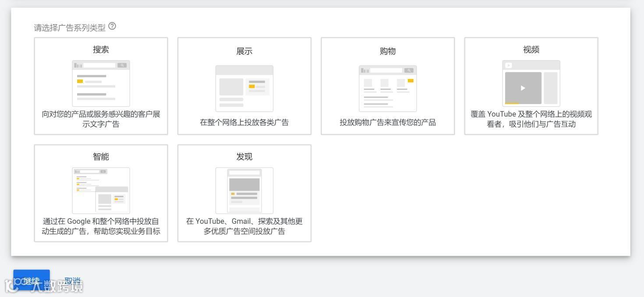Click description 向对您的产品或服务感兴趣的客户展示文字广告
The width and height of the screenshot is (644, 297).
[x=101, y=119]
